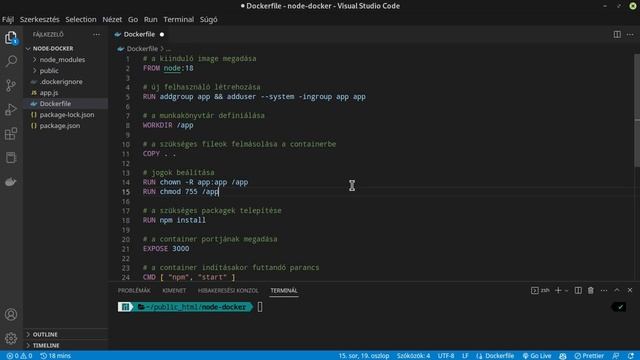Change LF end of line sequence
This screenshot has height=360, width=640.
click(x=465, y=356)
